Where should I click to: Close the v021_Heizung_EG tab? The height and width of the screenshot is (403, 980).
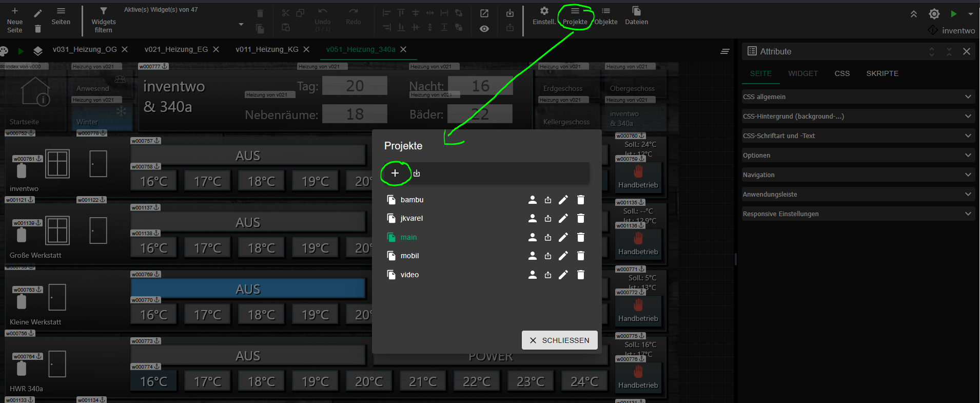point(216,49)
